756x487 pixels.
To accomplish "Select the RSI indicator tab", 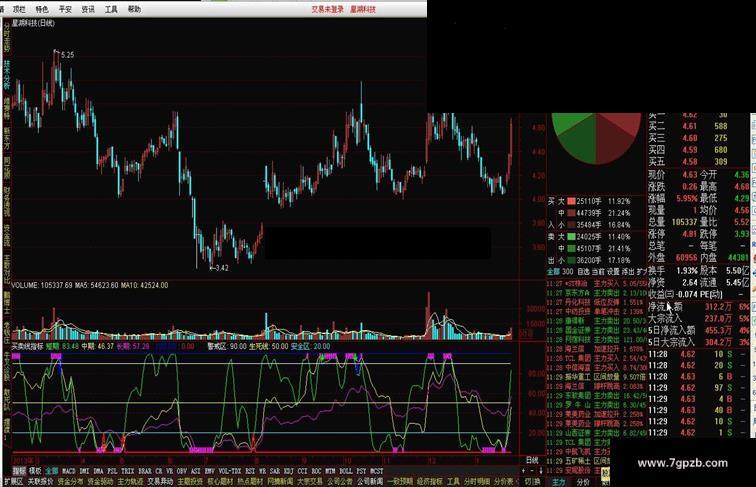I will tap(250, 471).
